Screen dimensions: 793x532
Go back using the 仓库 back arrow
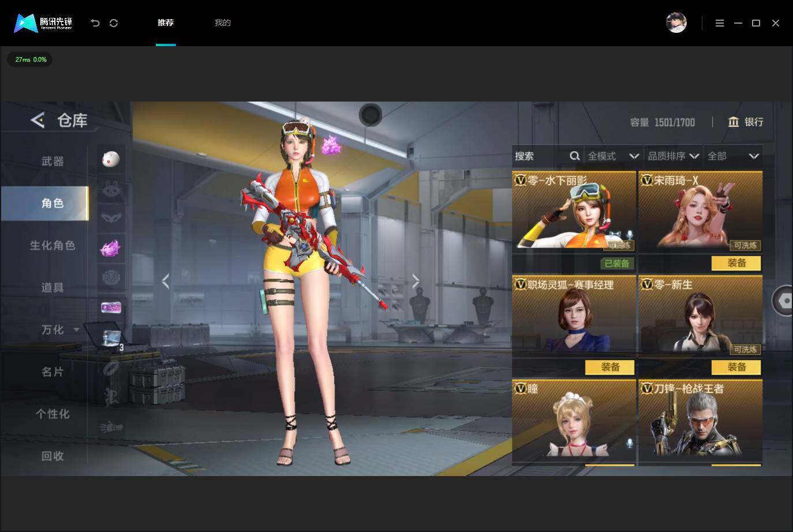(x=38, y=120)
